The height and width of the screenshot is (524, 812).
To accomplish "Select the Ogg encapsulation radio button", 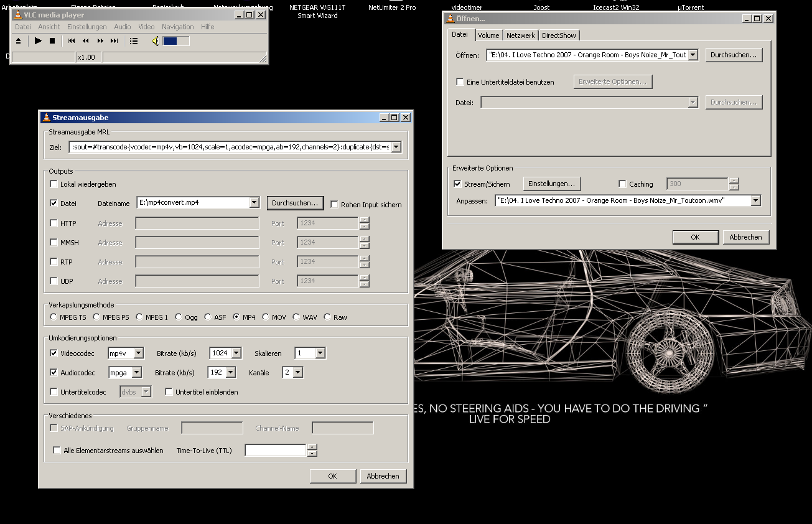I will [179, 317].
